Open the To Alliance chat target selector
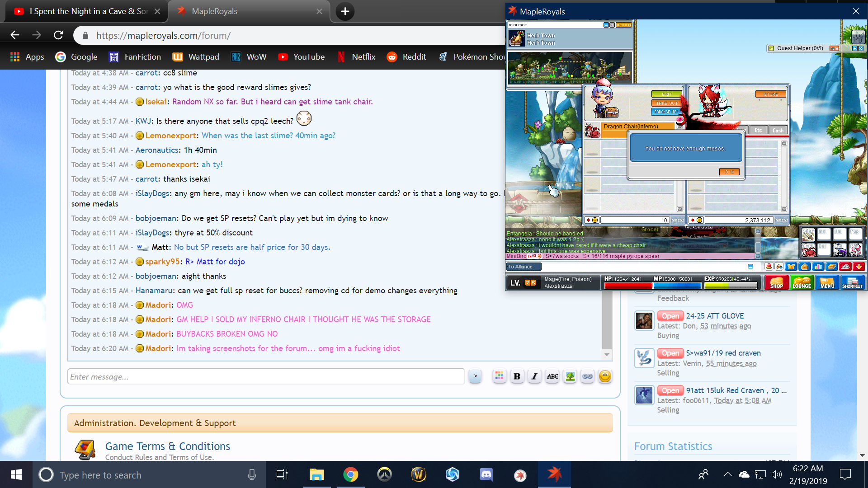Image resolution: width=868 pixels, height=488 pixels. 524,267
